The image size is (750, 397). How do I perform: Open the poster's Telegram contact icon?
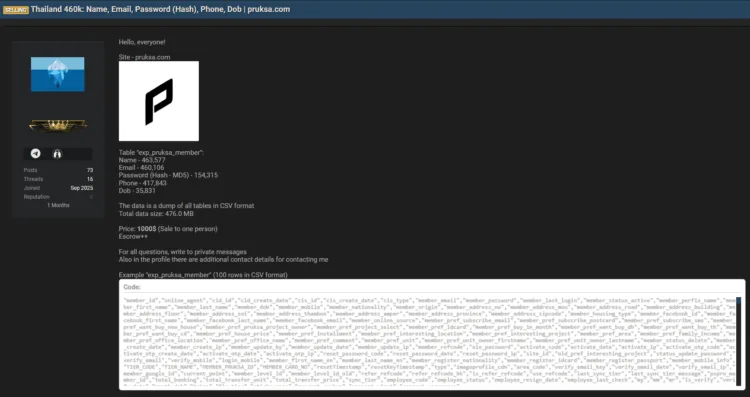pos(35,154)
